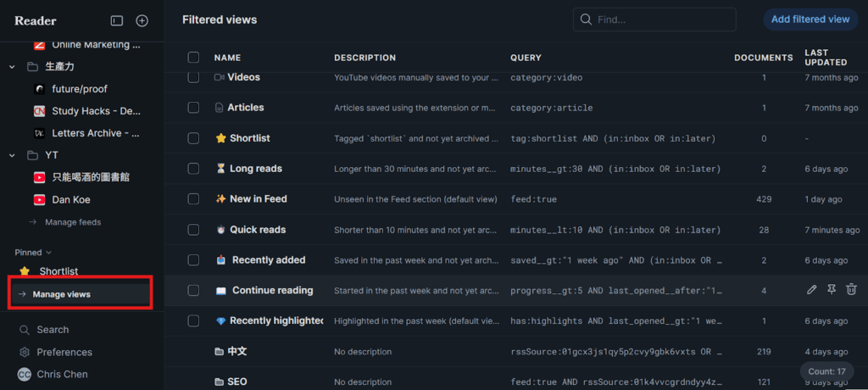Collapse the 生產力 folder
The image size is (868, 390).
12,66
